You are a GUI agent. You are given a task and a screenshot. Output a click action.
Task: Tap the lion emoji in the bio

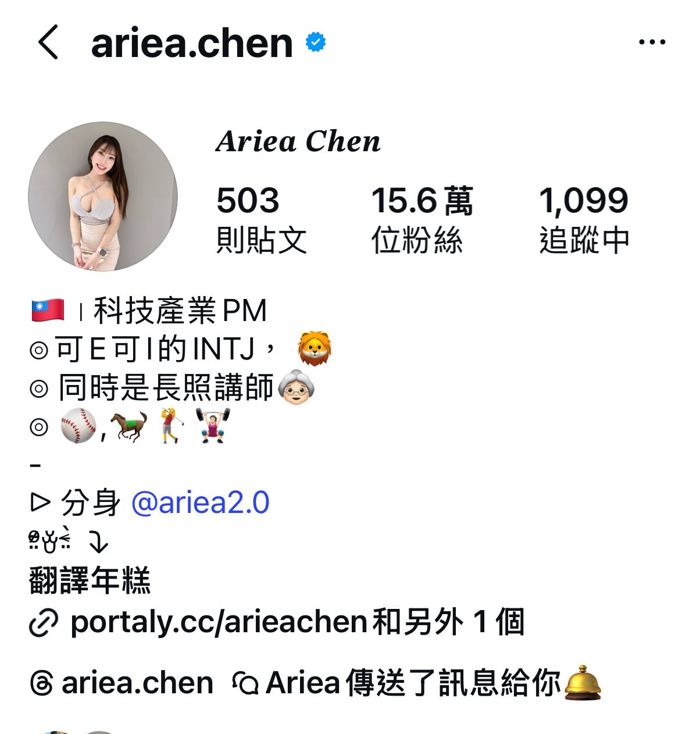314,349
